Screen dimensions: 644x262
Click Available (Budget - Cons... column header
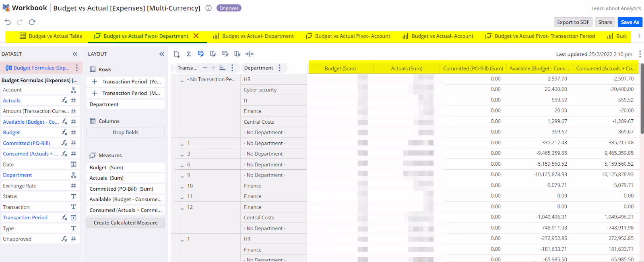tap(539, 69)
